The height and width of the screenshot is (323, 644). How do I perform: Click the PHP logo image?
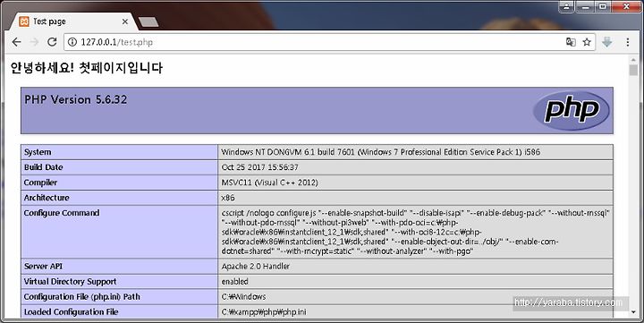(572, 110)
